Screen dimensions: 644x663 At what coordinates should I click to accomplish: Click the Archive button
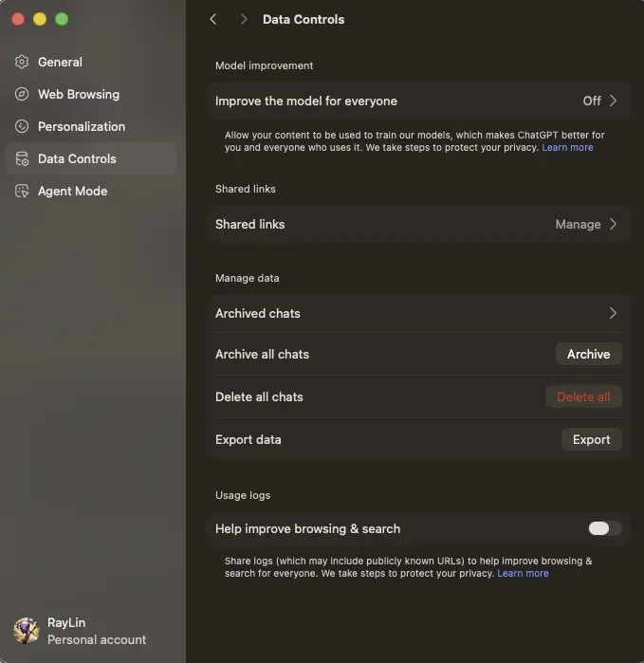(x=588, y=354)
